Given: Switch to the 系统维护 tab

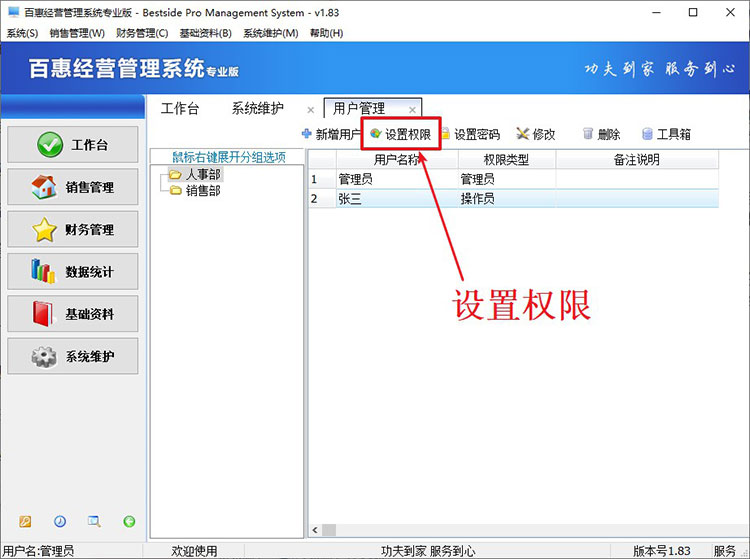Looking at the screenshot, I should click(258, 109).
